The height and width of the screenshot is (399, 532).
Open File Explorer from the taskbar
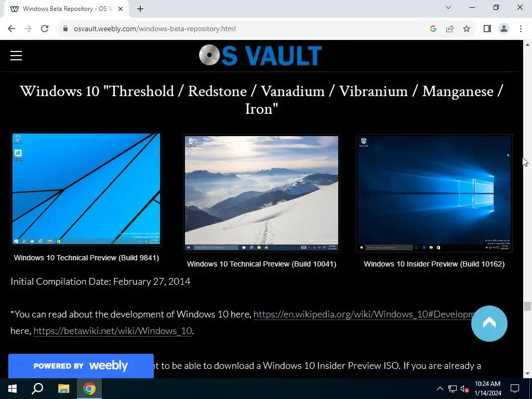(x=63, y=389)
